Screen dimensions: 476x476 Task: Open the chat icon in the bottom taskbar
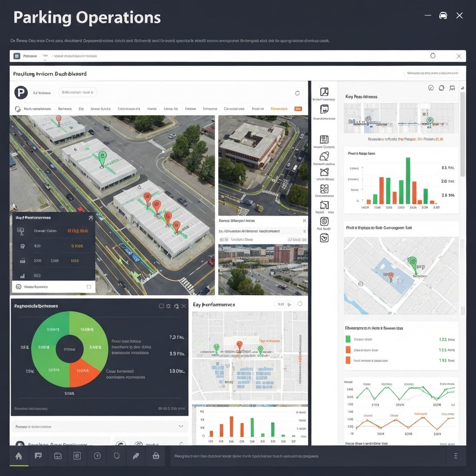pos(38,456)
